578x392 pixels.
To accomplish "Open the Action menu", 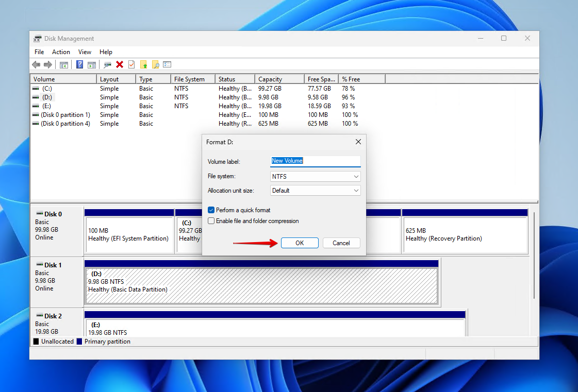I will pos(61,52).
